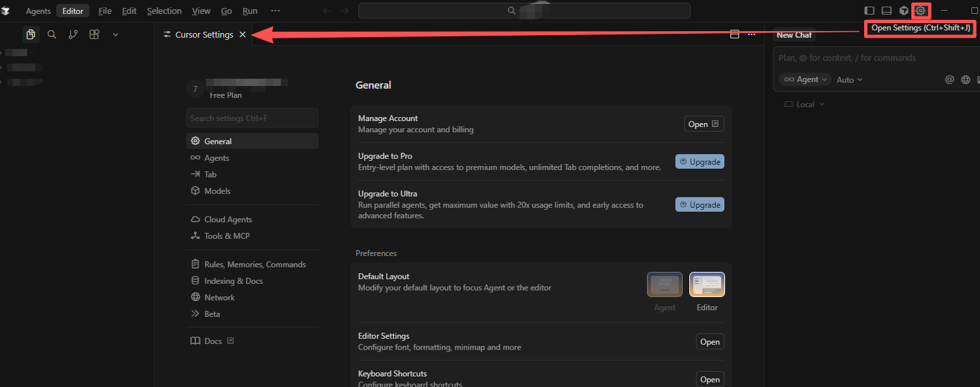Open the Run menu
This screenshot has height=387, width=980.
tap(250, 11)
